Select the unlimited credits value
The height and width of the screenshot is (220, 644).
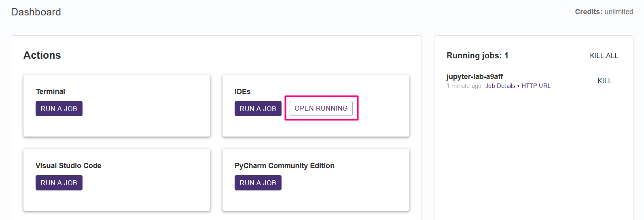pyautogui.click(x=619, y=12)
